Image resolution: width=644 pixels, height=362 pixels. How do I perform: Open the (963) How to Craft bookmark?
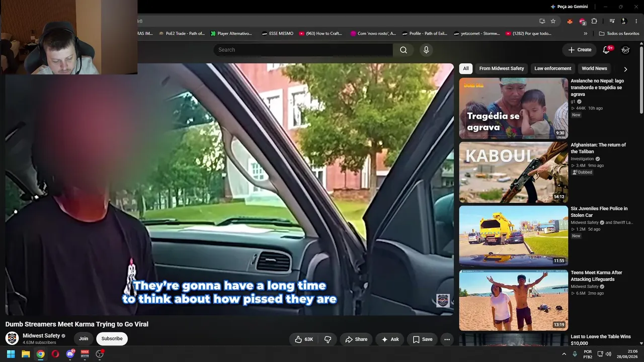pyautogui.click(x=320, y=34)
